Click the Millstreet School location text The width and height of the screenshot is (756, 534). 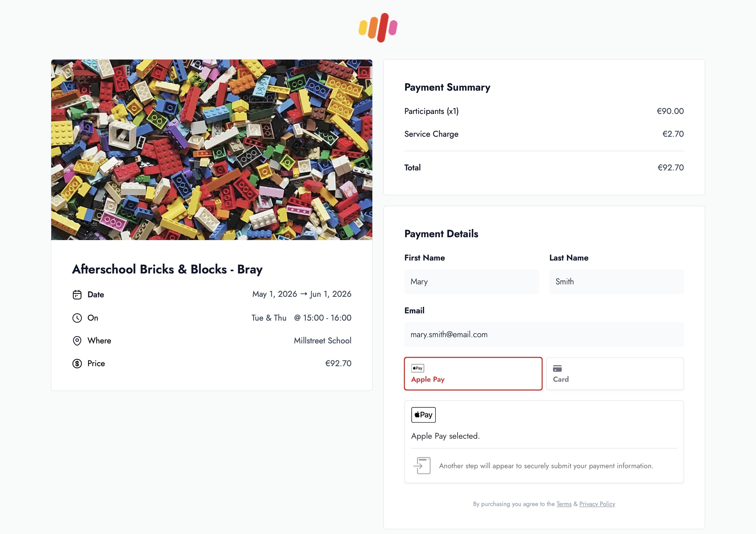pos(322,341)
